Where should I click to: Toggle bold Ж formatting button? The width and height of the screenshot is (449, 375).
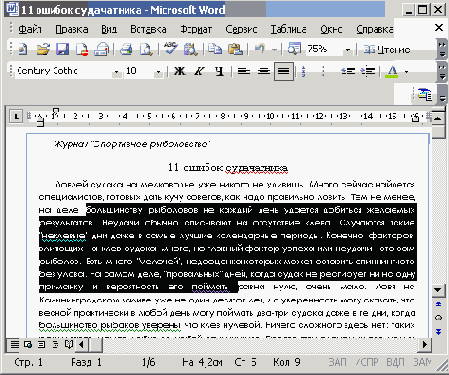[179, 71]
